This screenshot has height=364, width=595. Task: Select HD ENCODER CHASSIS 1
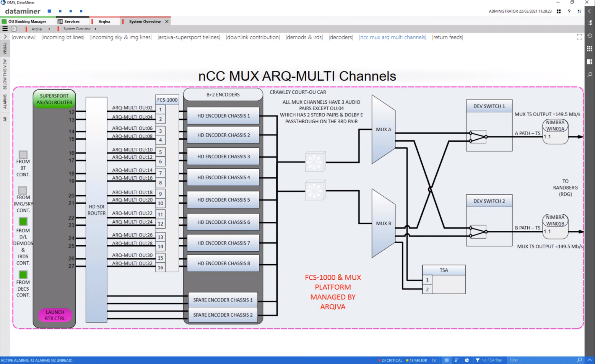(223, 116)
